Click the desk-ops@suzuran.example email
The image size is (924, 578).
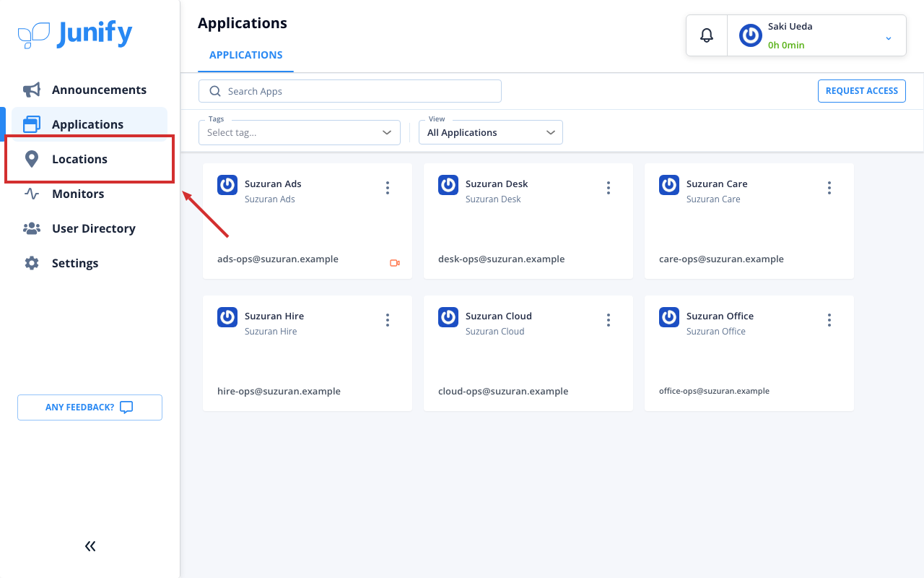pyautogui.click(x=502, y=259)
